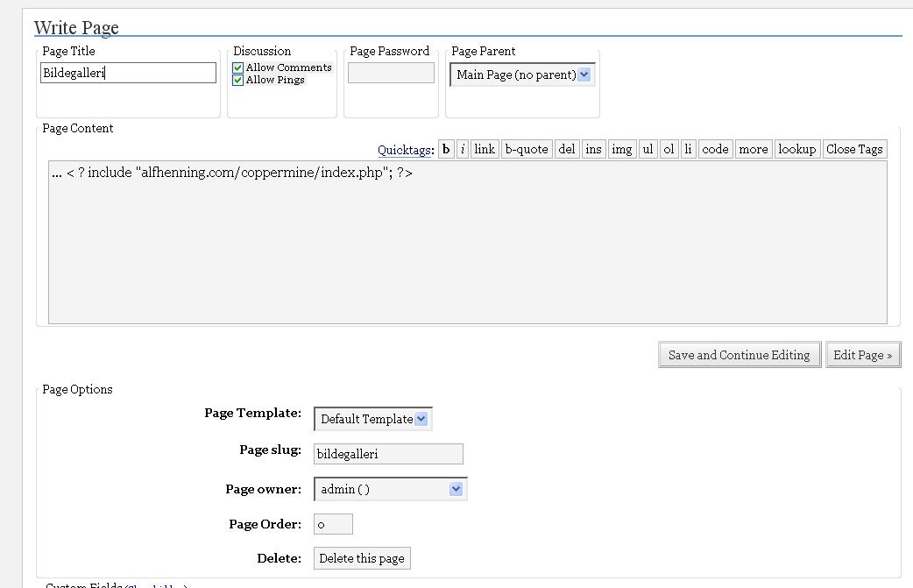Focus the Page slug input field

coord(388,454)
